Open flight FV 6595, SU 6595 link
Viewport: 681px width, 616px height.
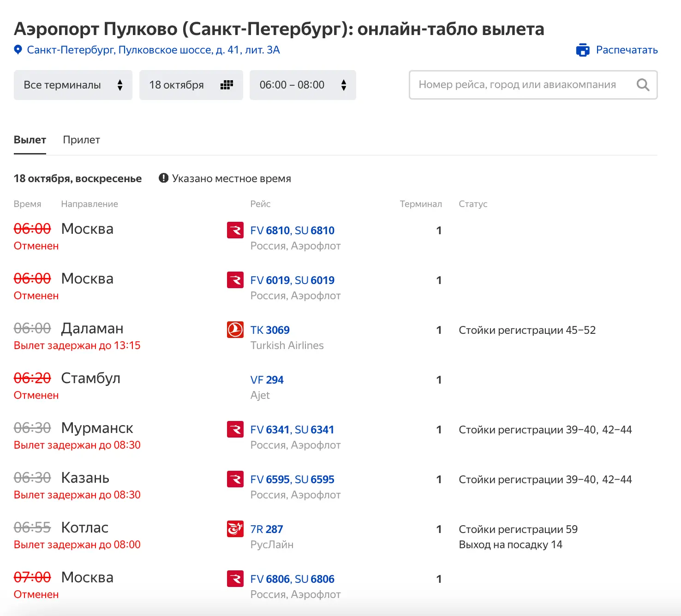click(x=293, y=480)
